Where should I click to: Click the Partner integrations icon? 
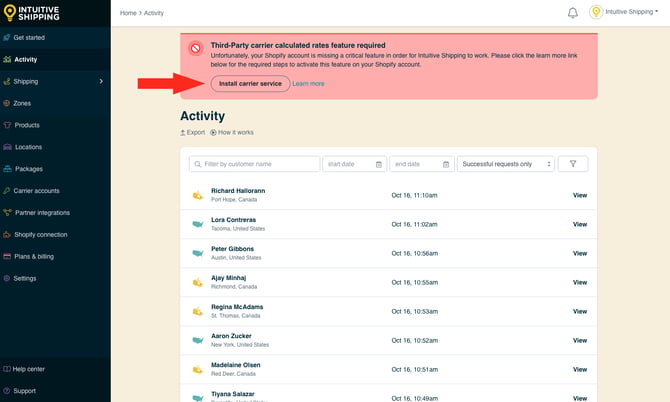coord(7,212)
